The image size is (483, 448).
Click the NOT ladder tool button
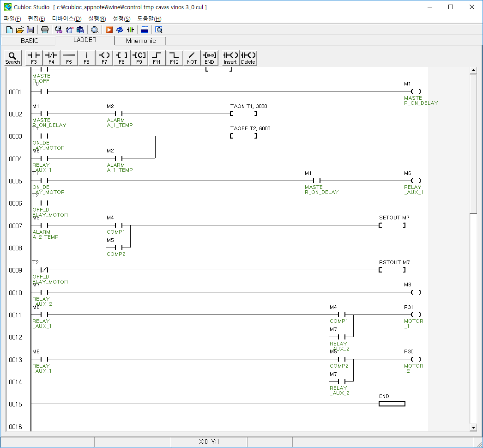[x=192, y=58]
